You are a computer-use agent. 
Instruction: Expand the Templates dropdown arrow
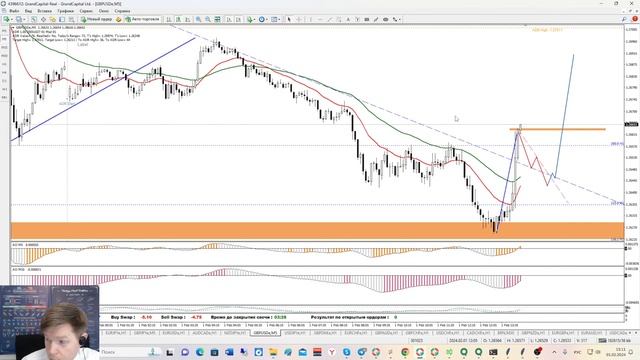280,19
